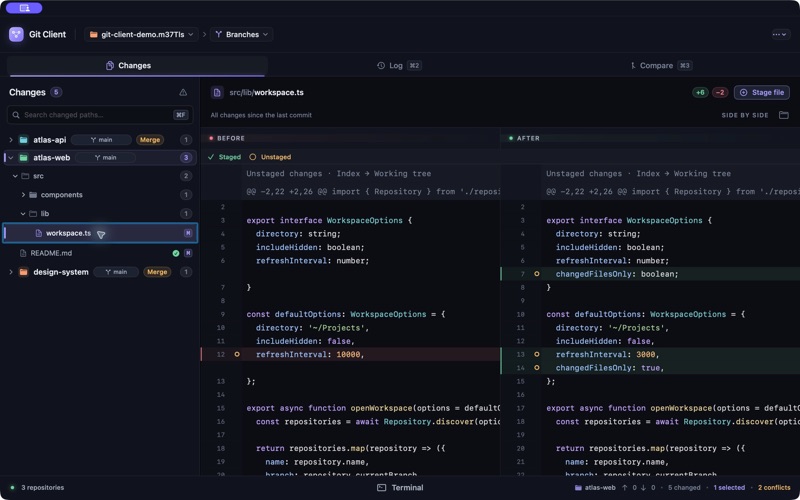The width and height of the screenshot is (800, 500).
Task: Click the green dot beside 3 repositories
Action: pyautogui.click(x=13, y=488)
